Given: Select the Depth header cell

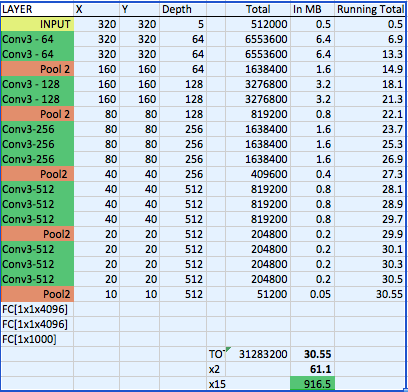Looking at the screenshot, I should [183, 9].
